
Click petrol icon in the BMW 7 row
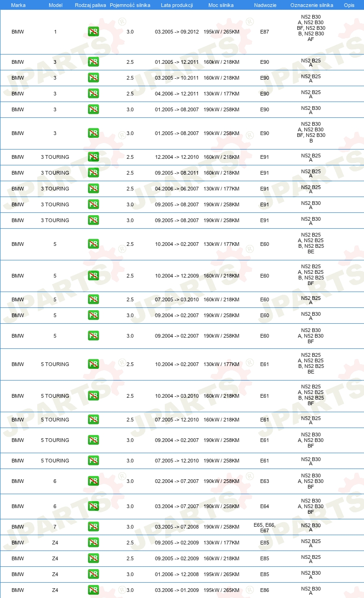coord(93,527)
